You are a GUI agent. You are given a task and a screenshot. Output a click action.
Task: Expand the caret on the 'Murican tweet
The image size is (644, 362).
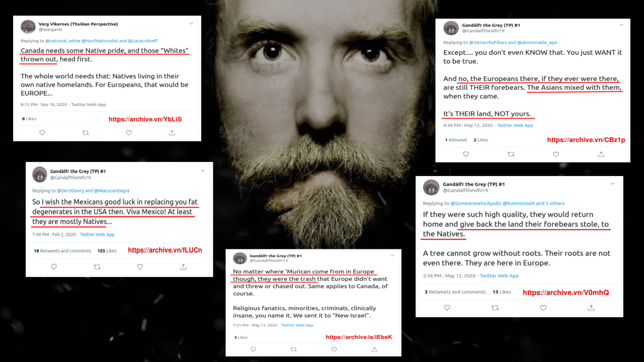point(392,255)
